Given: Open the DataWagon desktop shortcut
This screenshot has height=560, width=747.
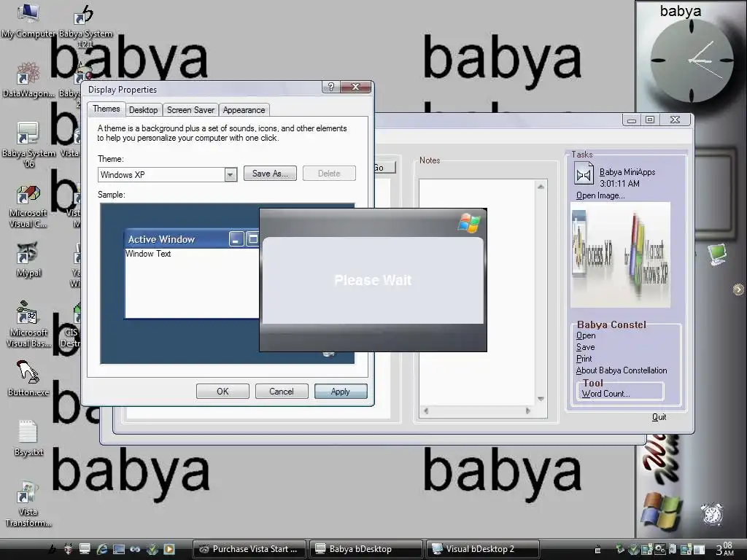Looking at the screenshot, I should (28, 79).
